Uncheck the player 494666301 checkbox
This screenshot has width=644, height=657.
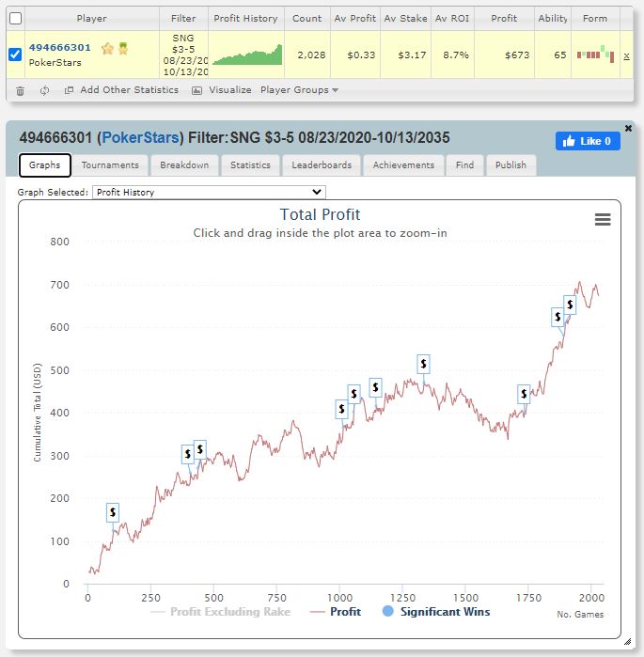[x=15, y=55]
